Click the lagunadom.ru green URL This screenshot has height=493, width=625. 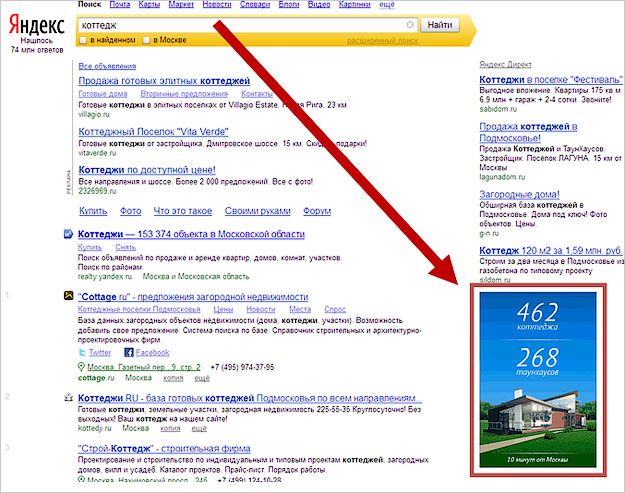click(502, 177)
